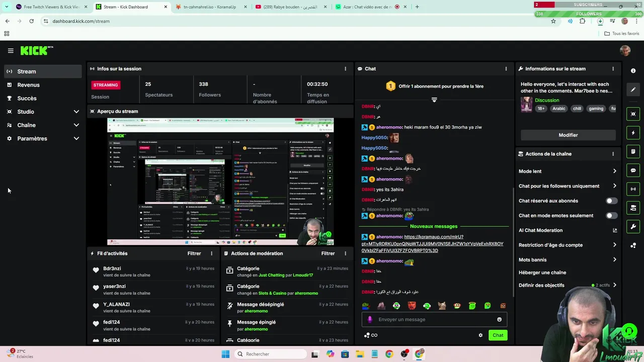Screen dimensions: 644x362
Task: Click Offrir 1 abonnement banner
Action: [x=435, y=86]
